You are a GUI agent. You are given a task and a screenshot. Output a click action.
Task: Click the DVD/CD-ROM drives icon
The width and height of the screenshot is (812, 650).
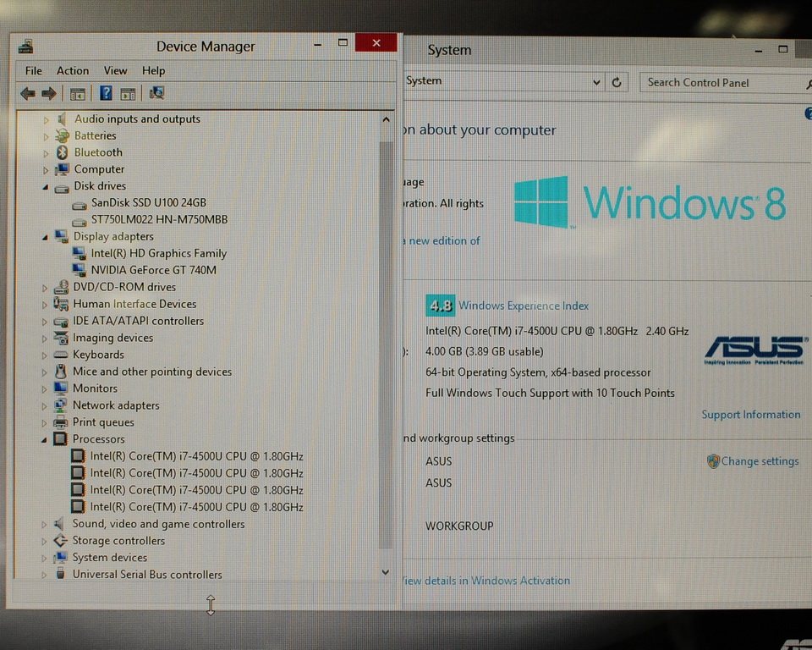[x=62, y=287]
